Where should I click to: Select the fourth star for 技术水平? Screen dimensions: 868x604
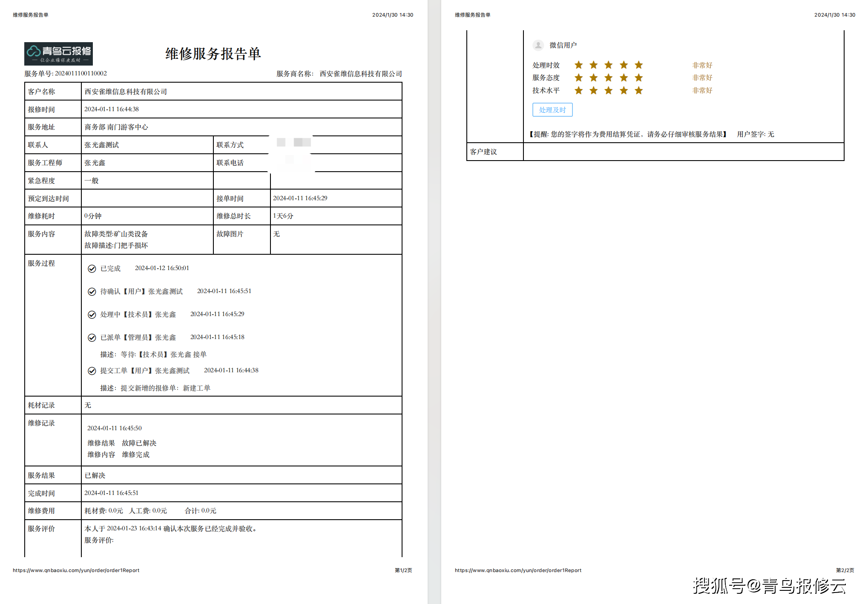pos(624,90)
